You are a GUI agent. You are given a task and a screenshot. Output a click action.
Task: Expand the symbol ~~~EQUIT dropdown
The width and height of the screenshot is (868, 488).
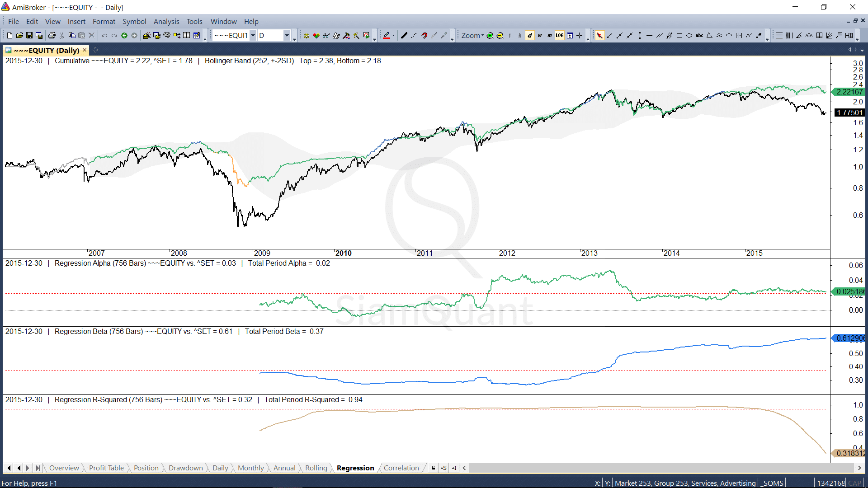point(253,36)
